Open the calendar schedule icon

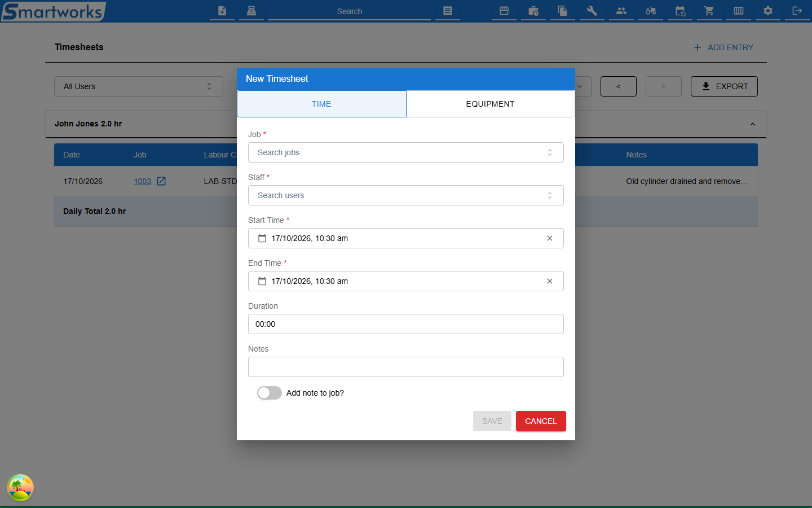(x=680, y=11)
